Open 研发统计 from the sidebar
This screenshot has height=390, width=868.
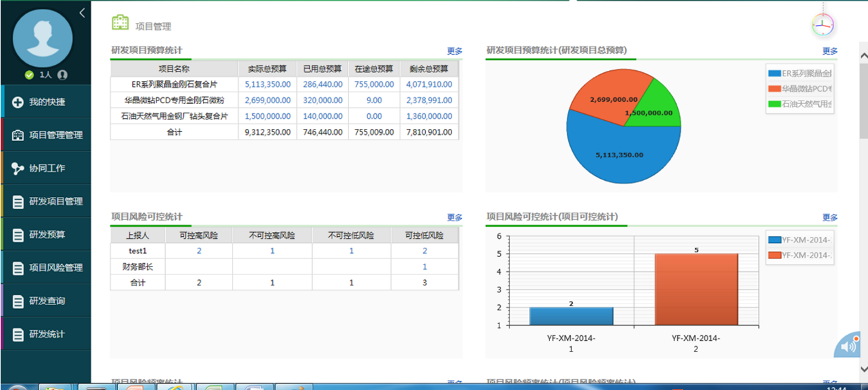pyautogui.click(x=46, y=334)
